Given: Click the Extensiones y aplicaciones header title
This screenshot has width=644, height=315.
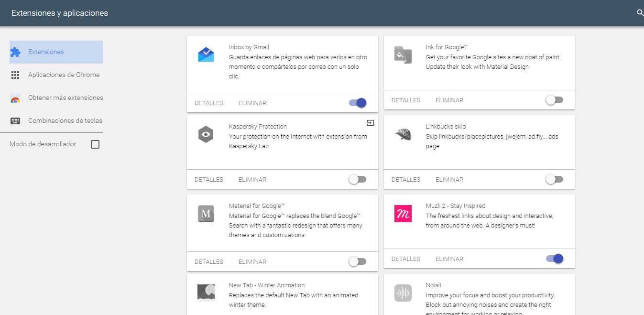Looking at the screenshot, I should 60,13.
